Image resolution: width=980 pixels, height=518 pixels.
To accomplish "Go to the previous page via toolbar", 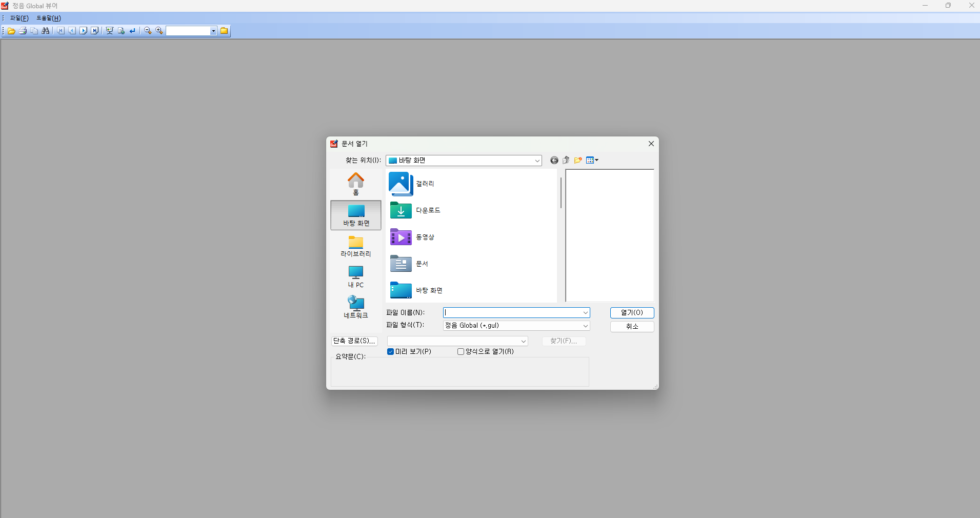I will tap(72, 31).
